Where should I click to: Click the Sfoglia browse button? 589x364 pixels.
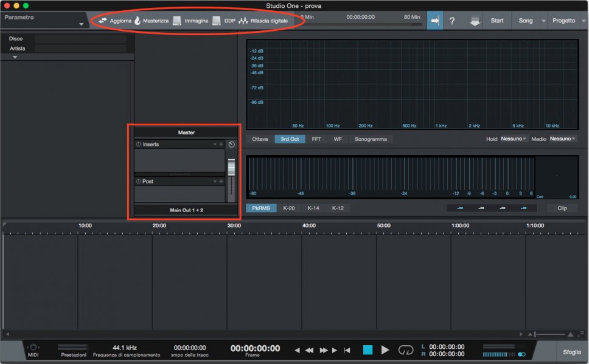[x=571, y=352]
